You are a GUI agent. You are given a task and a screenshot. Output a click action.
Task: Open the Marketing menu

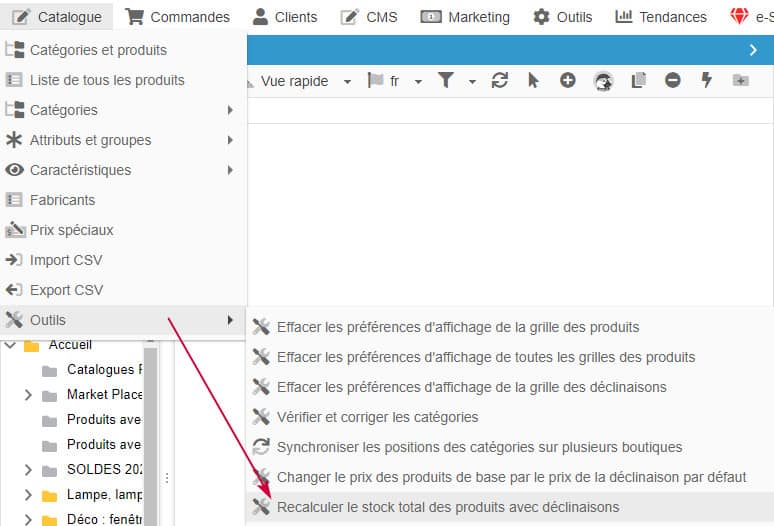(465, 17)
